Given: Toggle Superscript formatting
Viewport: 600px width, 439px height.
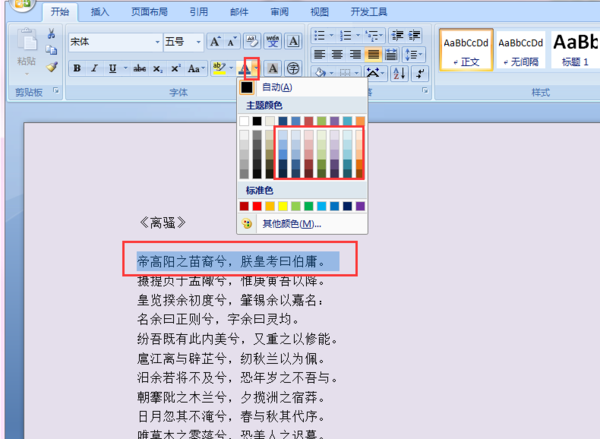Looking at the screenshot, I should click(175, 69).
